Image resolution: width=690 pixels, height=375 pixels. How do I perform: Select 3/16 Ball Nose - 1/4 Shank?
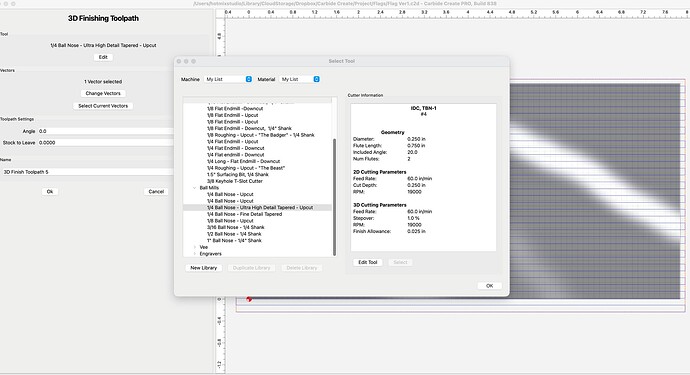(235, 228)
